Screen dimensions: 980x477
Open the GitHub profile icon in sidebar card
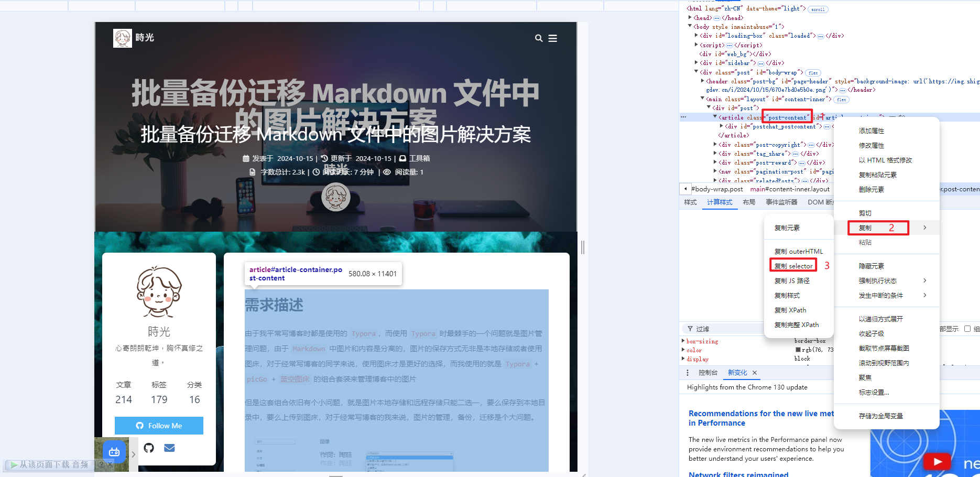pos(149,448)
